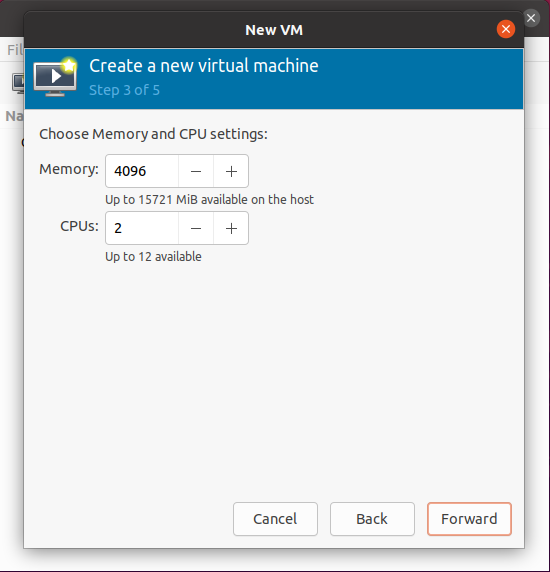
Task: Close the background Virtual Machine Manager window
Action: pyautogui.click(x=531, y=18)
